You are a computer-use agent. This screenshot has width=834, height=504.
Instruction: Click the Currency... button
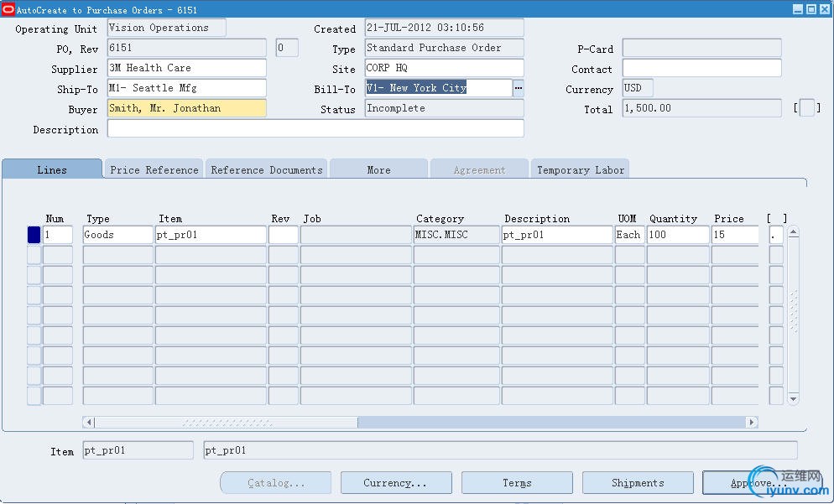point(396,483)
